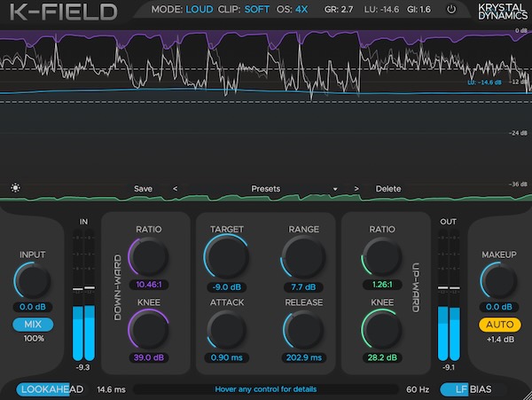Go to next preset arrow
This screenshot has height=400, width=532.
click(x=356, y=189)
